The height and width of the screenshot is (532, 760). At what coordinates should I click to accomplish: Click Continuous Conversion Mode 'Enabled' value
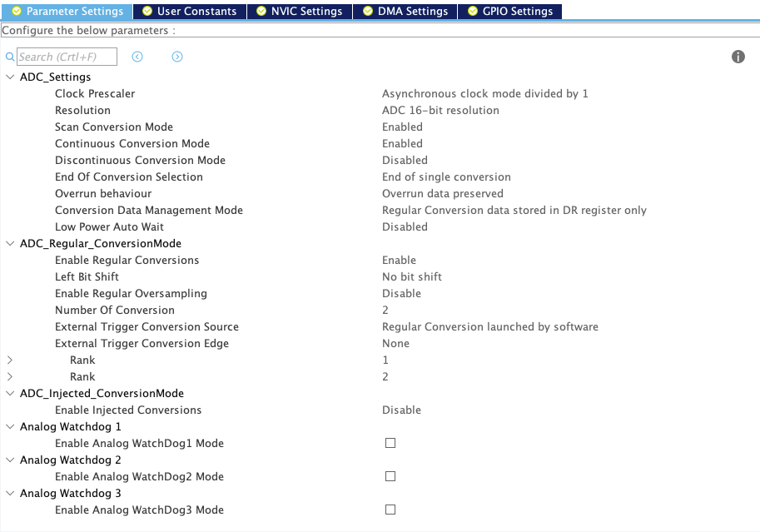click(x=402, y=143)
